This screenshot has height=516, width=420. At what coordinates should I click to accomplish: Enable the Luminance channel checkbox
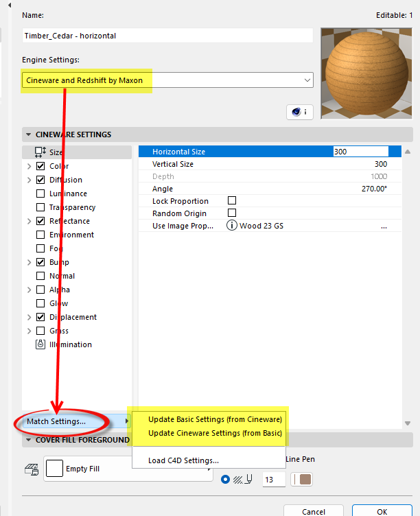(x=40, y=193)
